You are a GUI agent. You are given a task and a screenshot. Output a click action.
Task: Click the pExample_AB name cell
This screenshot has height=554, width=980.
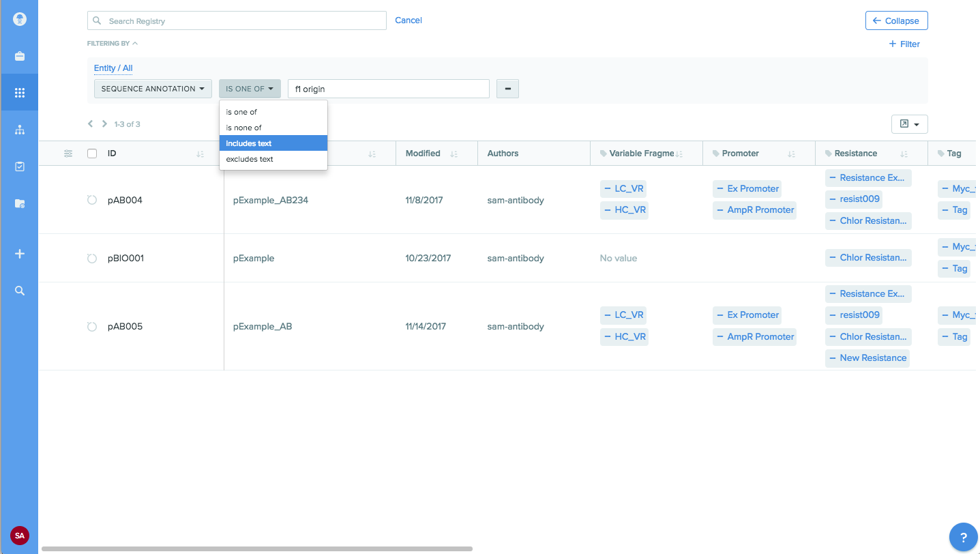click(x=263, y=327)
